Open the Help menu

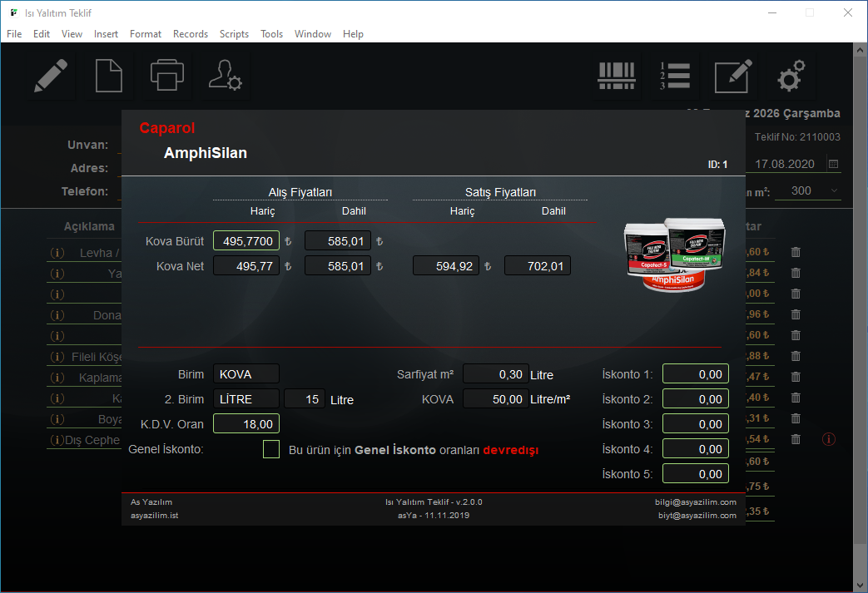click(x=353, y=34)
